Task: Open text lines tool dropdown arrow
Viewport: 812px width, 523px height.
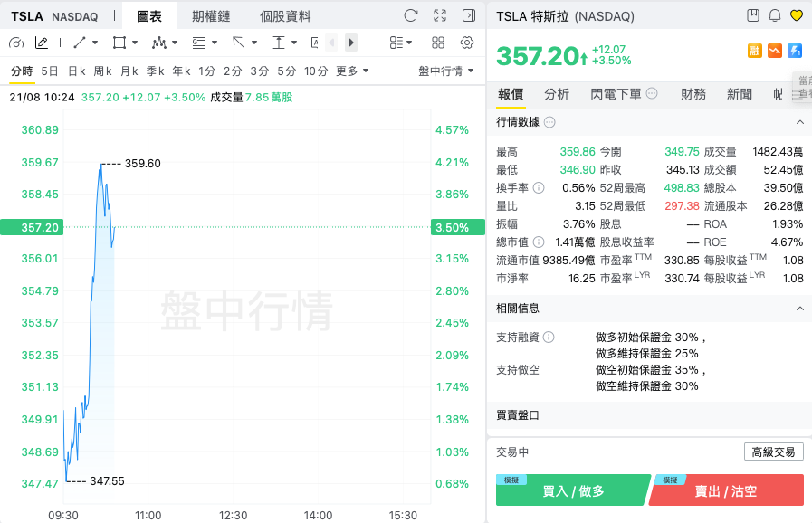Action: point(215,43)
